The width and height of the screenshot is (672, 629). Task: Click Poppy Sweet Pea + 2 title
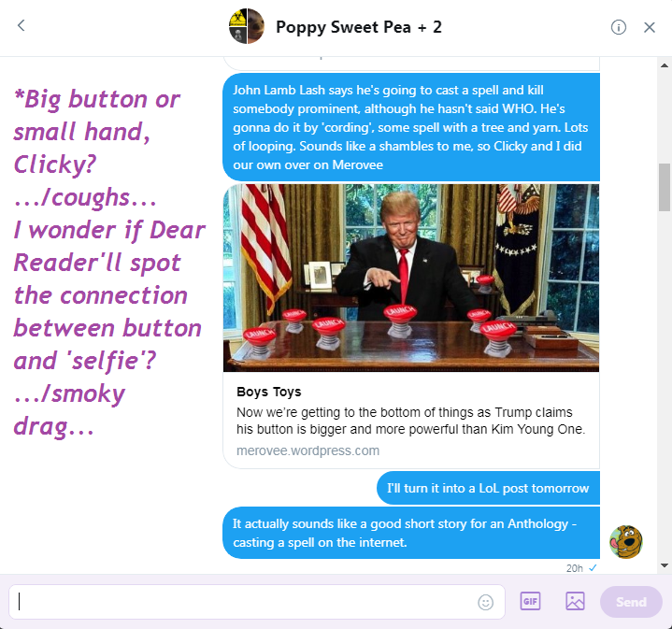point(359,27)
